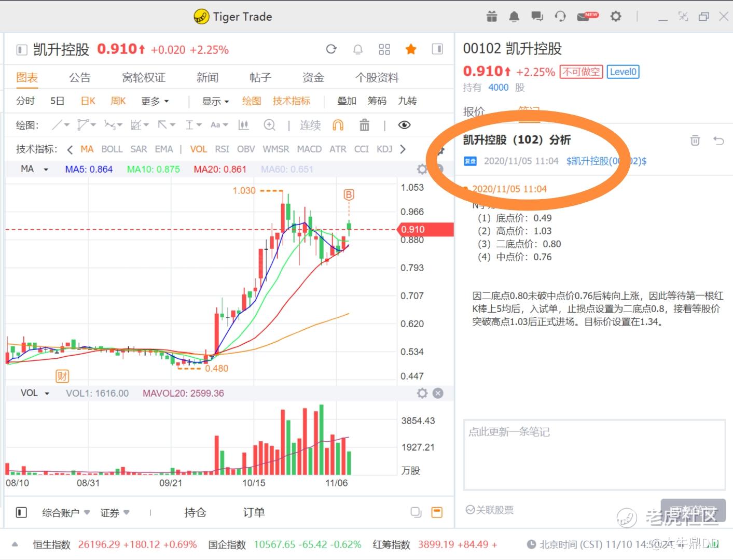The image size is (733, 560).
Task: Toggle the RSI indicator
Action: [x=222, y=149]
